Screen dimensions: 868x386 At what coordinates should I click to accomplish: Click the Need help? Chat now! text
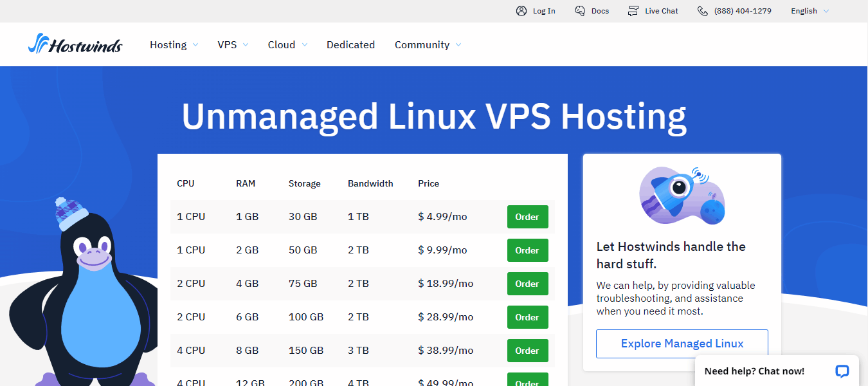754,371
